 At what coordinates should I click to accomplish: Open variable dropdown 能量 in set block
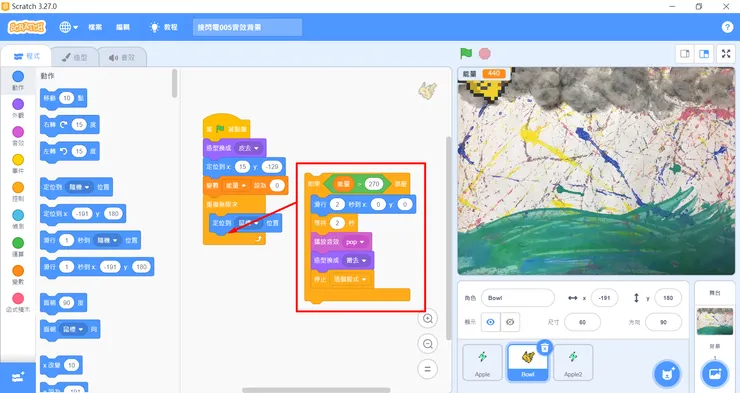click(236, 186)
